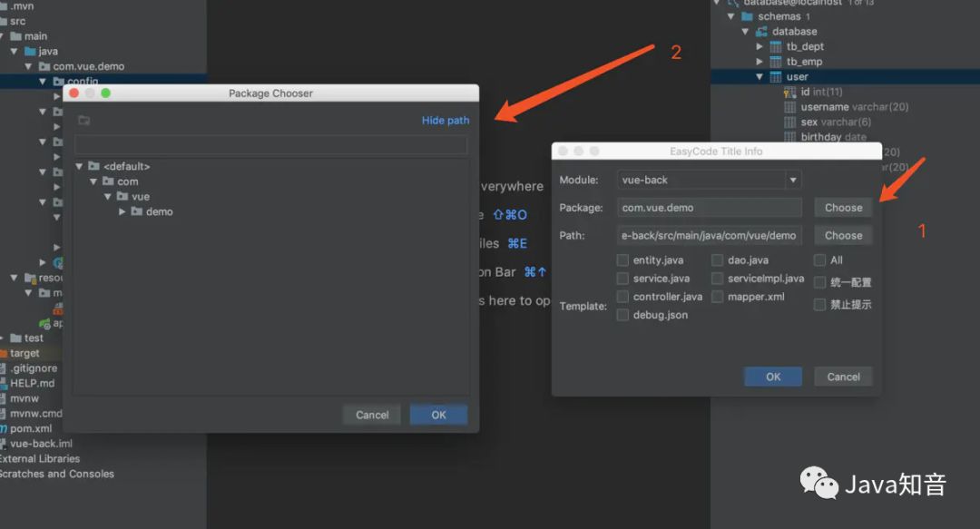Enable the mapper.xml template checkbox

pyautogui.click(x=717, y=296)
